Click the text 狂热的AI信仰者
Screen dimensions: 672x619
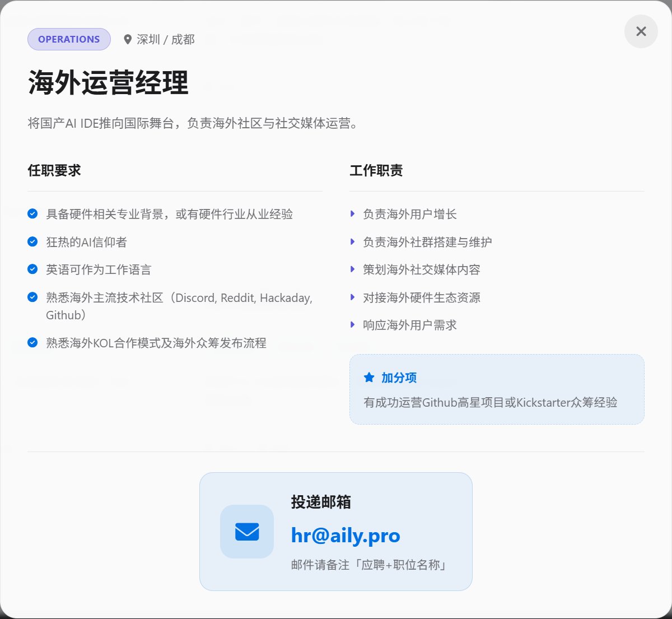point(86,242)
